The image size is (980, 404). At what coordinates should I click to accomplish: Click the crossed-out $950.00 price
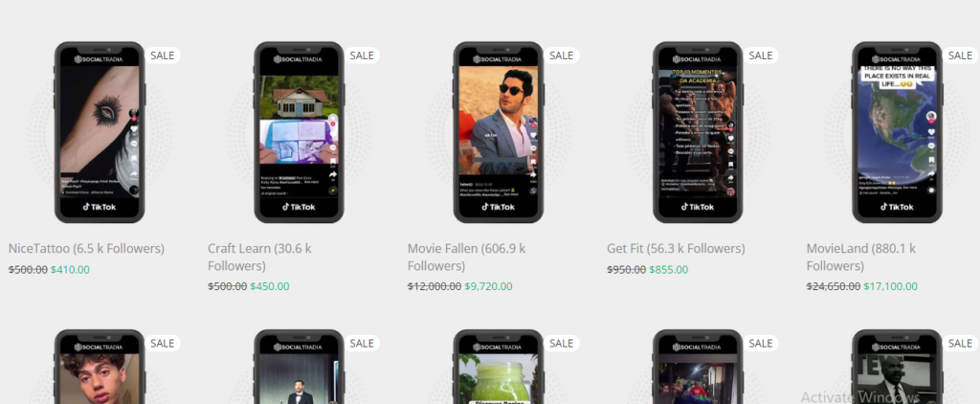[x=626, y=270]
